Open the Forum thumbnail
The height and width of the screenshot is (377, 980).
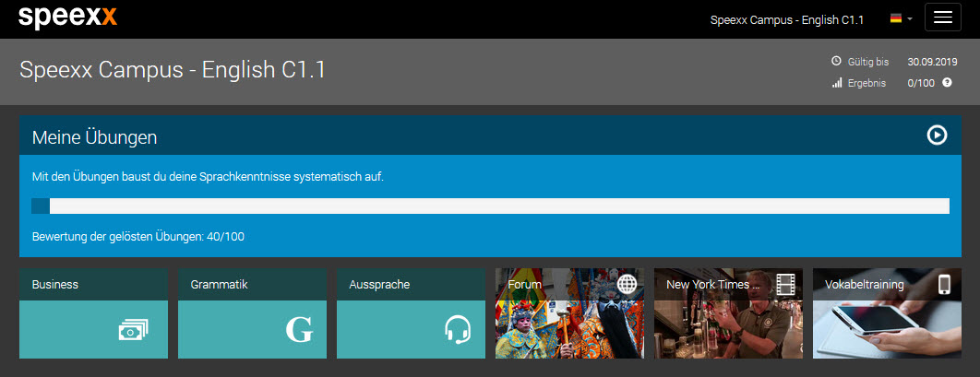(x=569, y=313)
